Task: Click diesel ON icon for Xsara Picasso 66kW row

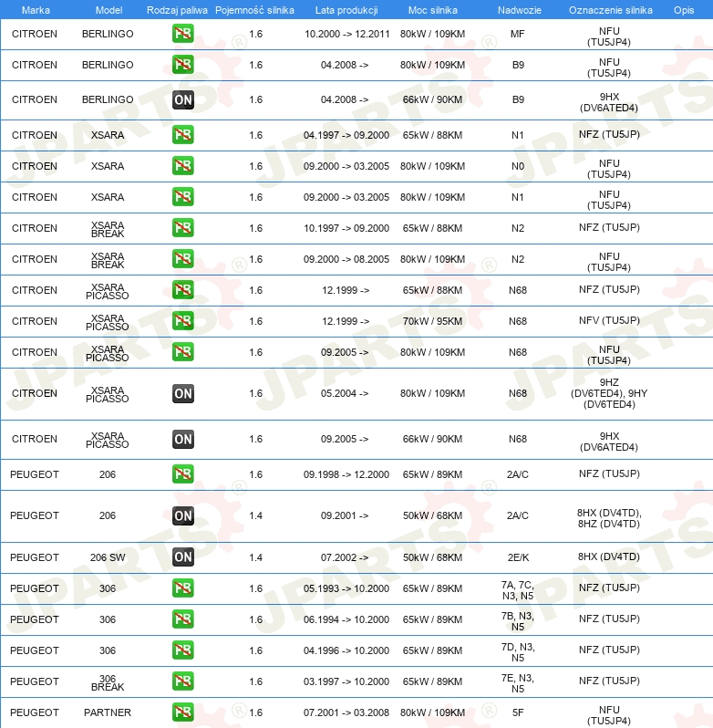Action: click(x=182, y=439)
